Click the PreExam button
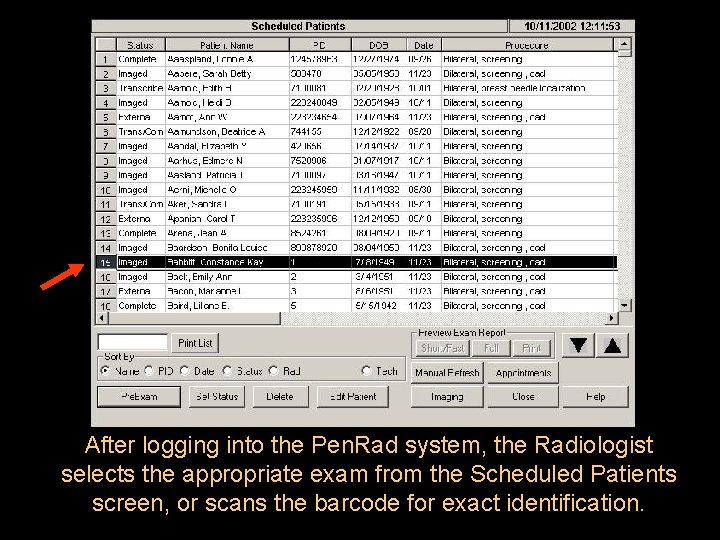This screenshot has width=720, height=540. click(139, 397)
